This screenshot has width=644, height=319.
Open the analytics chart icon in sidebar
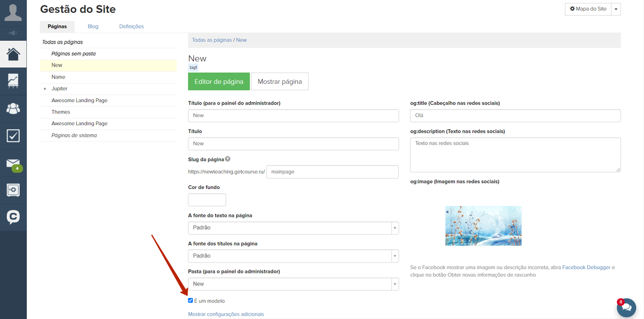pyautogui.click(x=13, y=81)
